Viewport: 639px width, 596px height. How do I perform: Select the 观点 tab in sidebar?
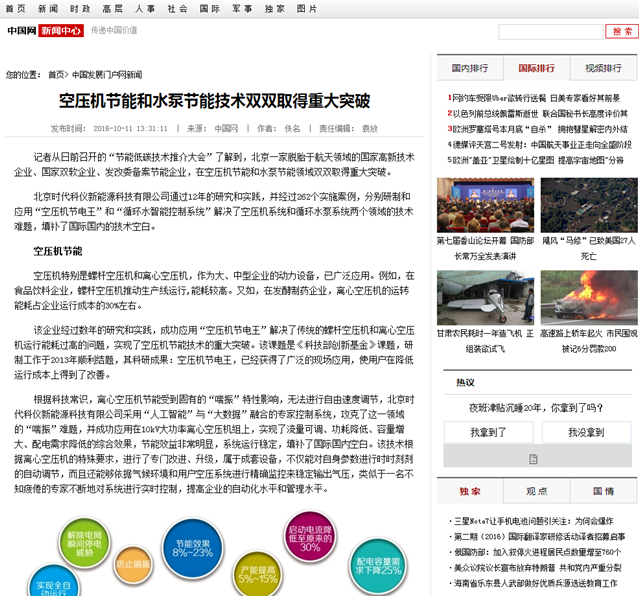coord(537,491)
